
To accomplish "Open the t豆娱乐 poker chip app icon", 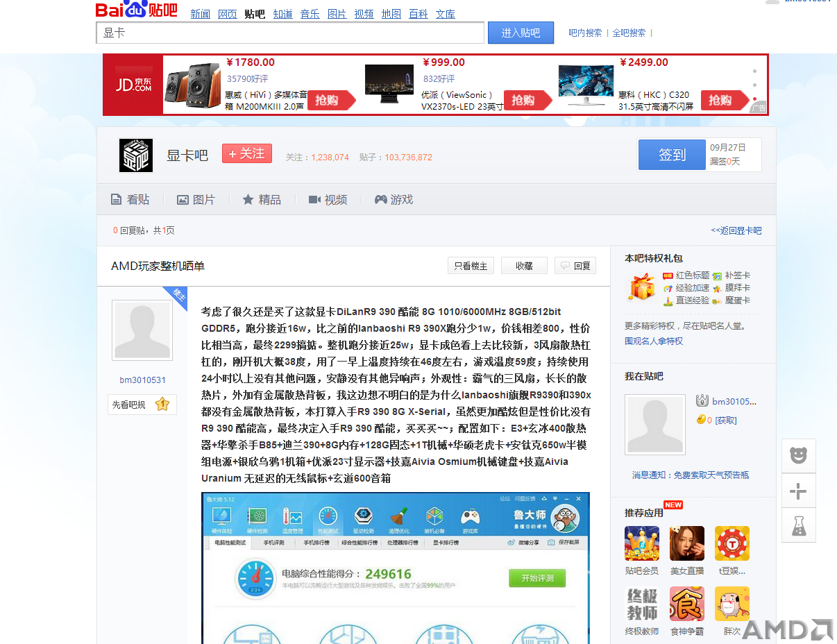I will tap(732, 543).
